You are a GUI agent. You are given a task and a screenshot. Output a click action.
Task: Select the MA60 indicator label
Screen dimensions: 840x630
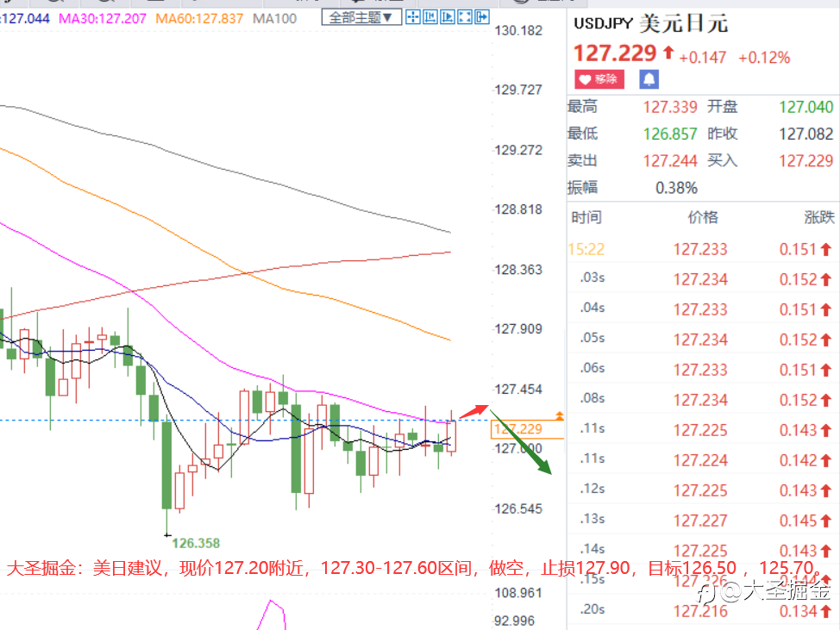click(199, 19)
